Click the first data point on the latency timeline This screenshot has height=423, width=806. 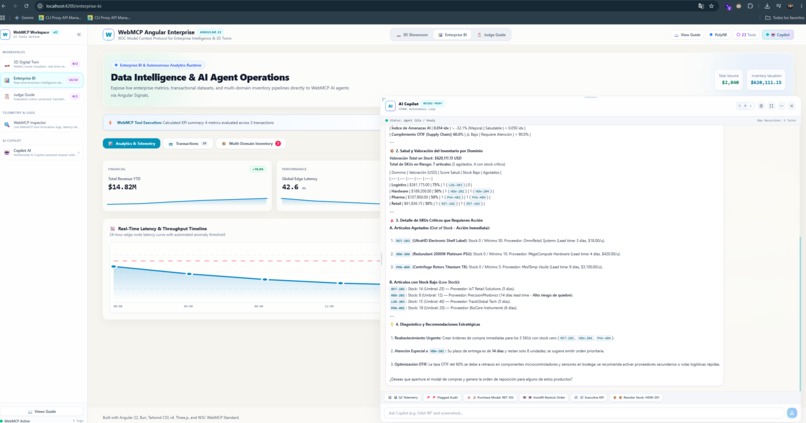coord(114,267)
